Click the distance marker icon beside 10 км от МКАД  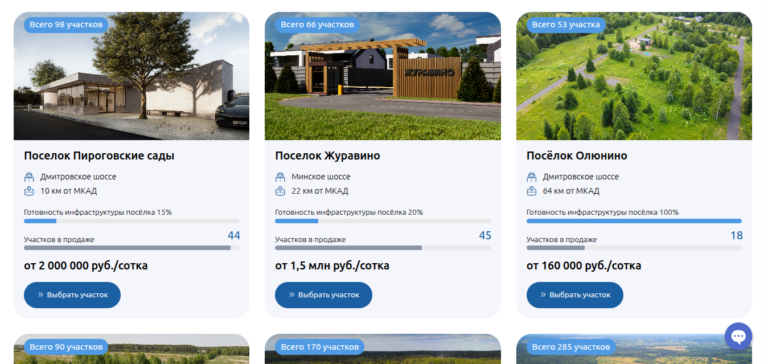(29, 191)
